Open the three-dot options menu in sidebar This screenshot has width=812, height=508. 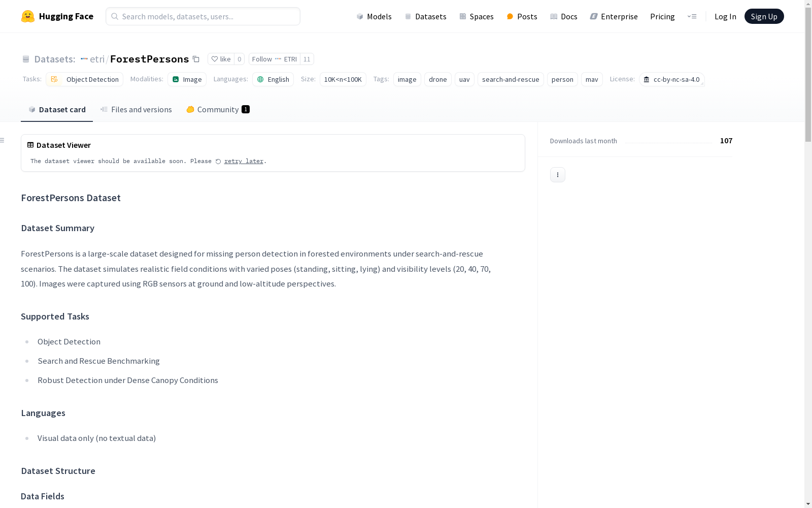(x=558, y=175)
